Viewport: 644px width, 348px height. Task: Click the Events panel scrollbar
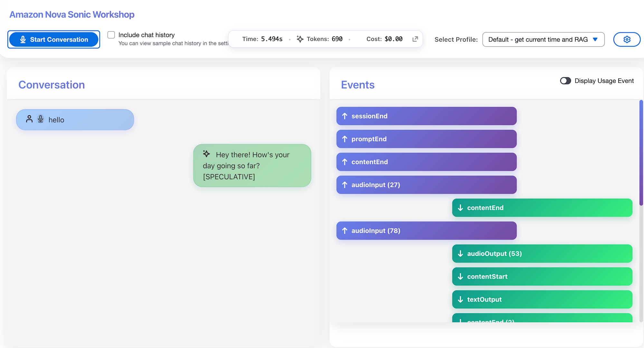pos(641,153)
